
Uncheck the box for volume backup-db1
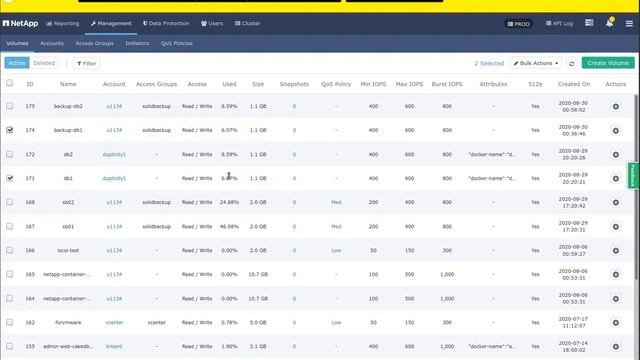pos(9,130)
